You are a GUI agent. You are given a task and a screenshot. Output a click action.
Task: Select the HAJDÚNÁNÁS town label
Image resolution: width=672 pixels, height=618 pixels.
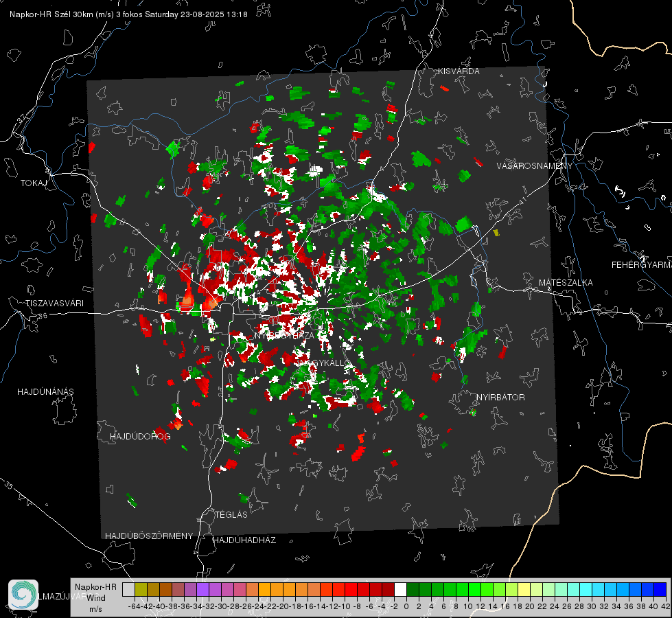pyautogui.click(x=45, y=392)
